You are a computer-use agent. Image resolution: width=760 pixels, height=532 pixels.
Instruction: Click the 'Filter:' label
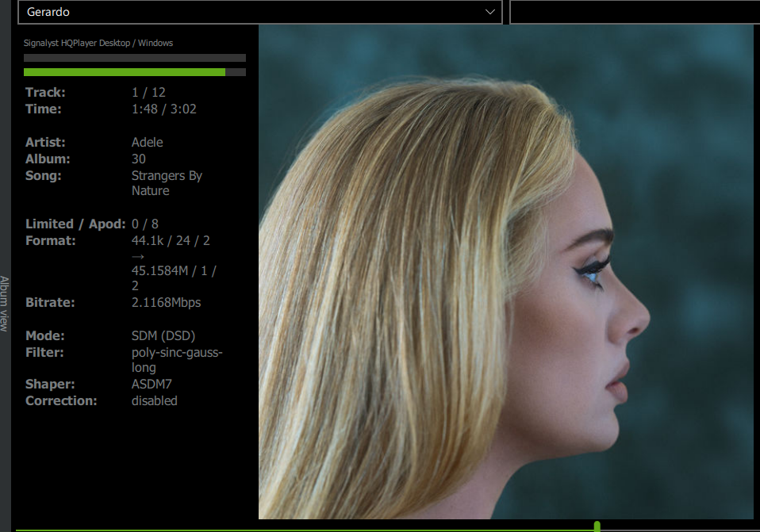(44, 352)
